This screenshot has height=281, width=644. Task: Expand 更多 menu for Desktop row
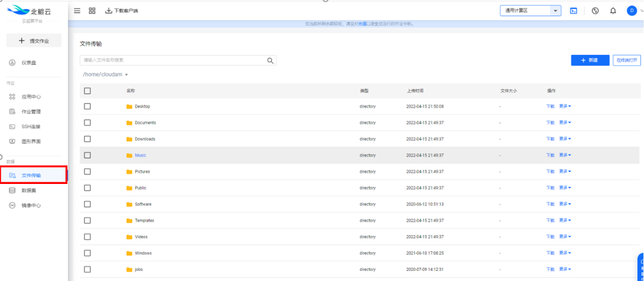565,106
